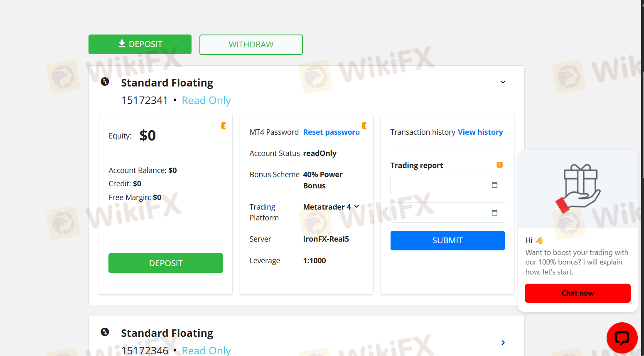Image resolution: width=644 pixels, height=356 pixels.
Task: Click the red Chat now button
Action: (x=578, y=293)
